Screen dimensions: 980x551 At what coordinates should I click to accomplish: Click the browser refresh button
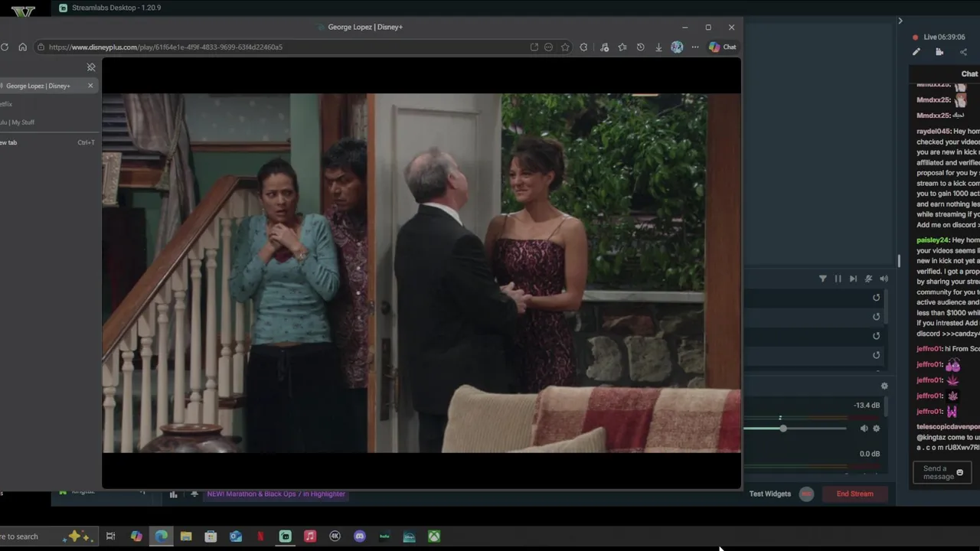pyautogui.click(x=5, y=47)
